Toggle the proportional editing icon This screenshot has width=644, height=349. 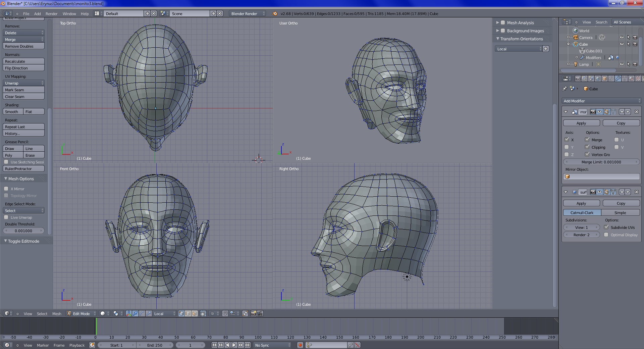[212, 313]
